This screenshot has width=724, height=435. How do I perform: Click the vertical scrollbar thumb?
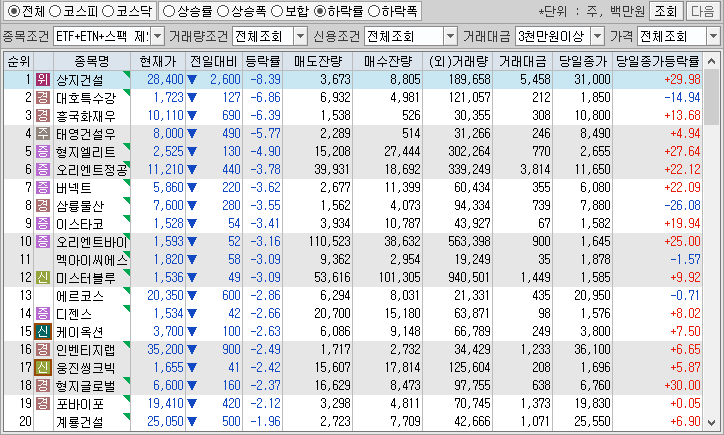[712, 97]
